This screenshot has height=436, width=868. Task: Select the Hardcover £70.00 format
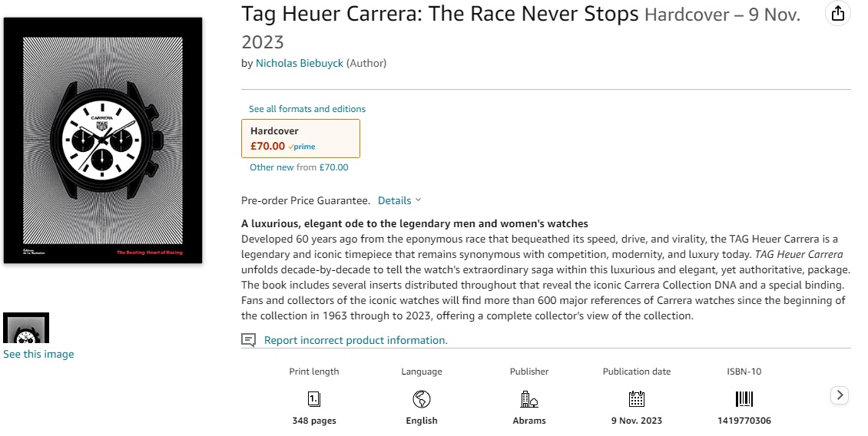(300, 138)
